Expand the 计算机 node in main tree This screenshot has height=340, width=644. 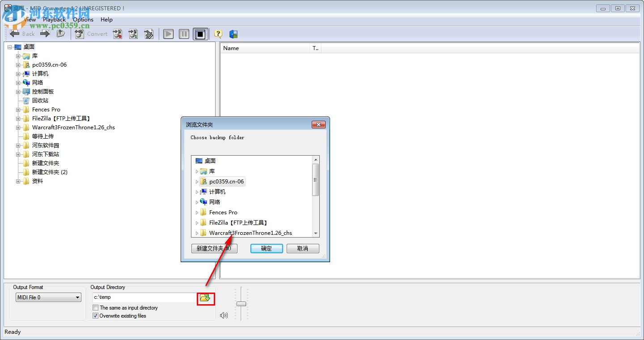coord(18,74)
